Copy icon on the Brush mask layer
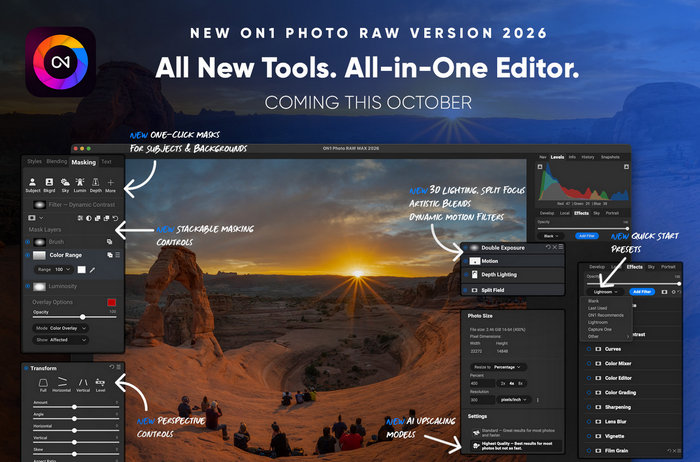 coord(109,242)
